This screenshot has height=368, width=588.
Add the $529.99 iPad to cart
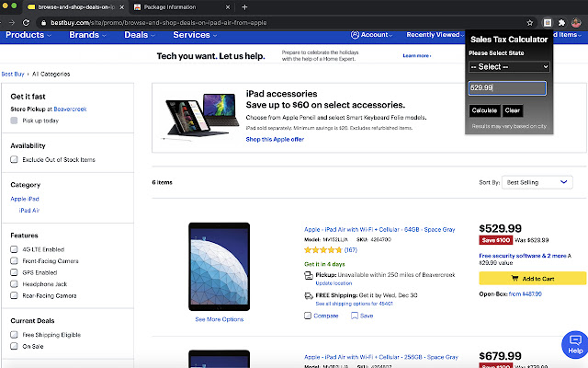tap(532, 278)
